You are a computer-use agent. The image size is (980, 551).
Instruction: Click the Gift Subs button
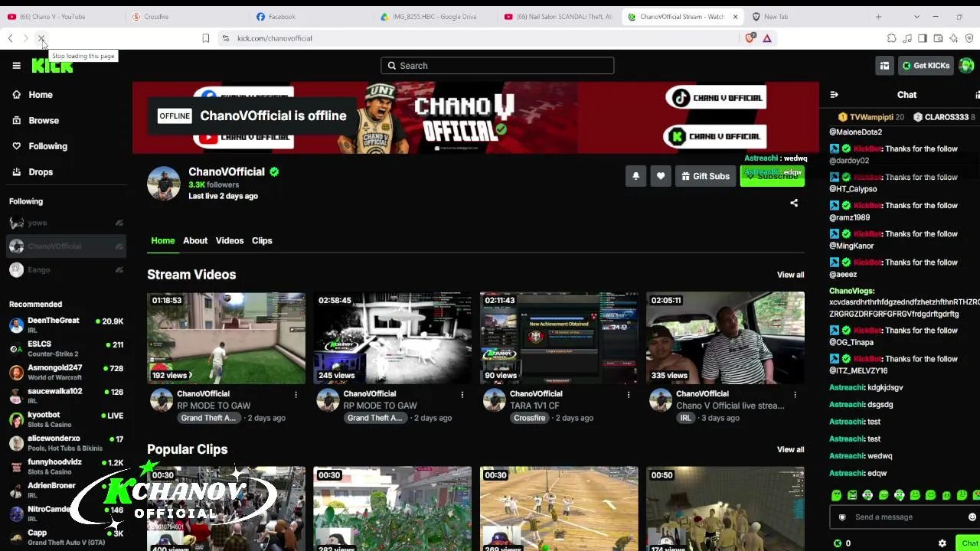click(705, 176)
